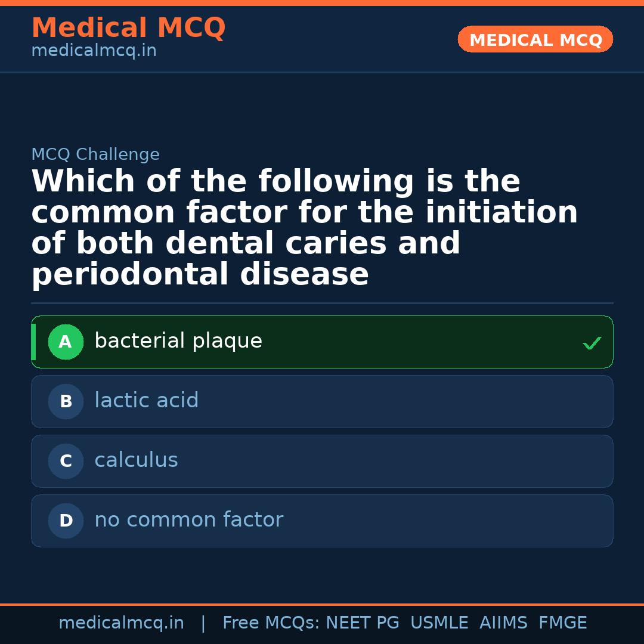This screenshot has width=644, height=644.
Task: Click the FMGE footer text
Action: click(x=562, y=623)
